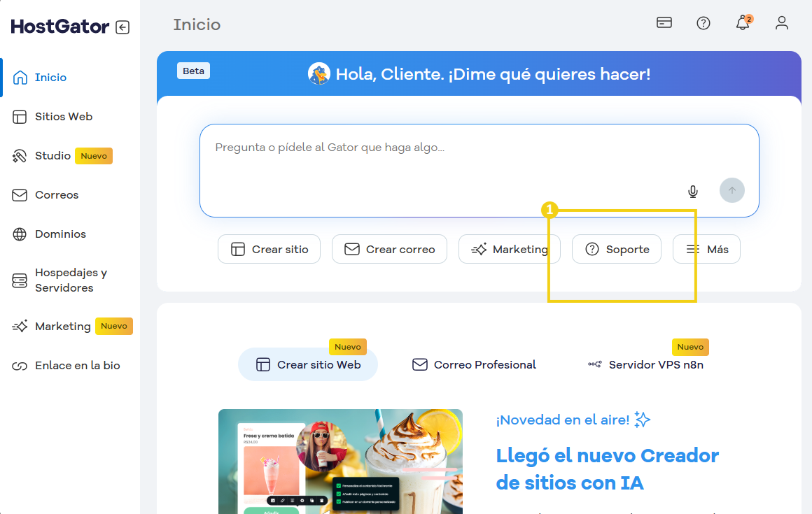Viewport: 812px width, 514px height.
Task: Open Studio from the sidebar
Action: pos(52,156)
